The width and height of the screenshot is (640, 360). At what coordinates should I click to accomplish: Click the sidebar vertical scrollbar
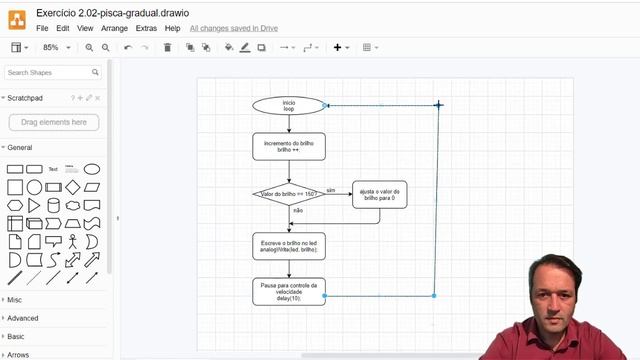click(x=109, y=167)
